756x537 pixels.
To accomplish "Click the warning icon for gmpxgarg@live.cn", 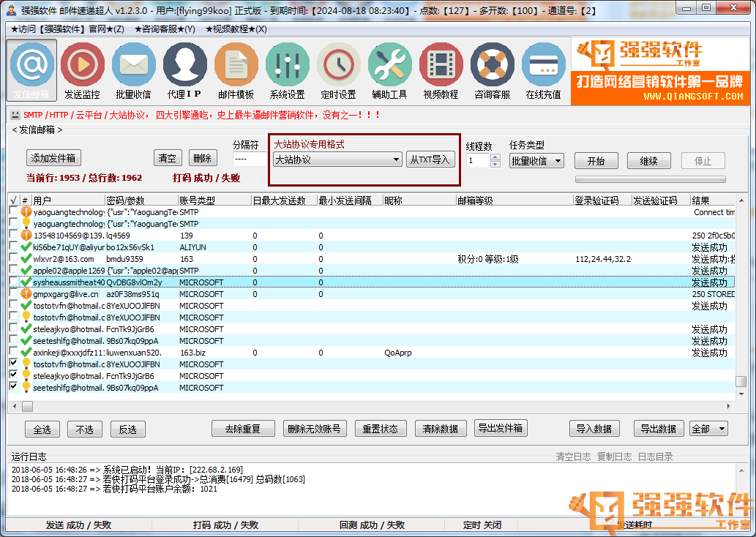I will coord(26,293).
